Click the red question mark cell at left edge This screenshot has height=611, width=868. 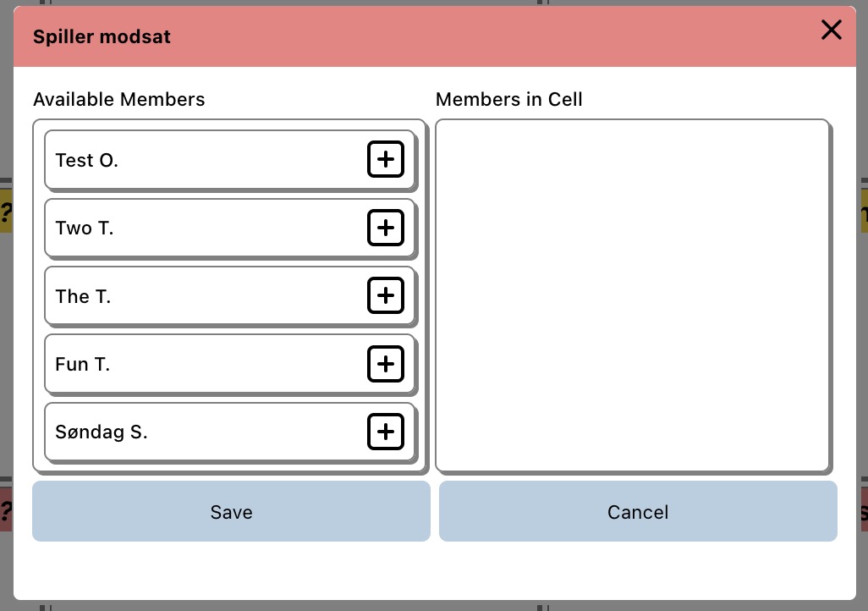(5, 509)
